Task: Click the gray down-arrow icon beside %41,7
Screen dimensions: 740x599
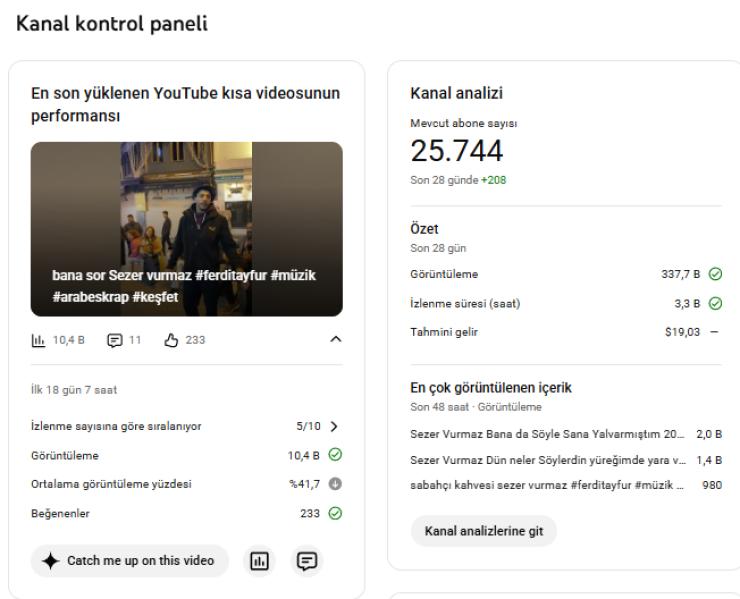Action: [336, 485]
